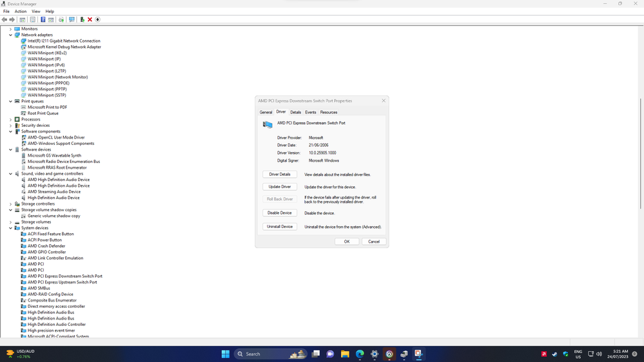Viewport: 644px width, 362px height.
Task: Click the Task View taskbar icon
Action: (x=315, y=354)
